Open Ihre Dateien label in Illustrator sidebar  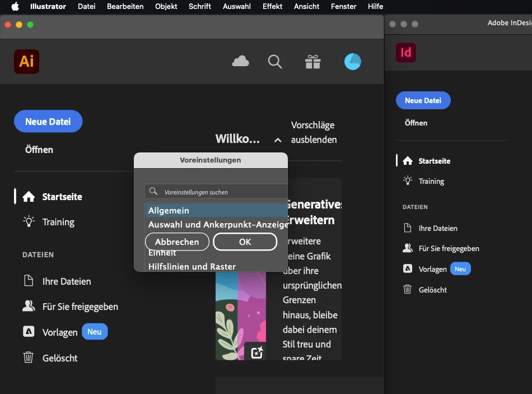click(67, 281)
